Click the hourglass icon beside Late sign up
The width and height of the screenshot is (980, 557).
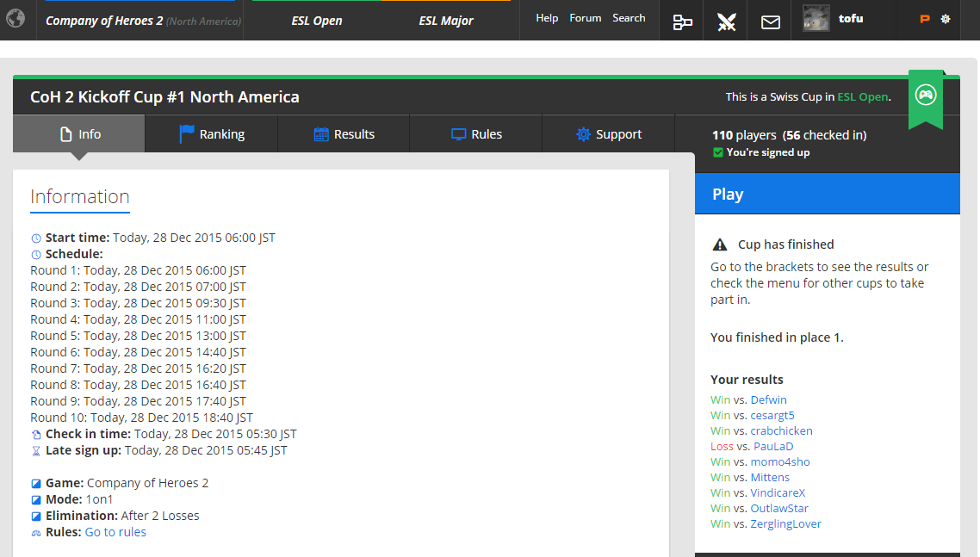point(36,451)
